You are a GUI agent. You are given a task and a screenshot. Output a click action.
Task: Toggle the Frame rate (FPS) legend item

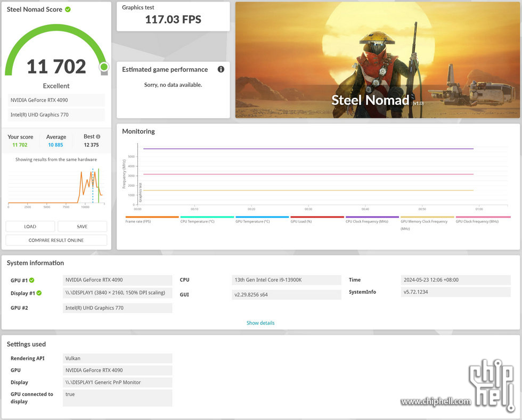tap(152, 220)
